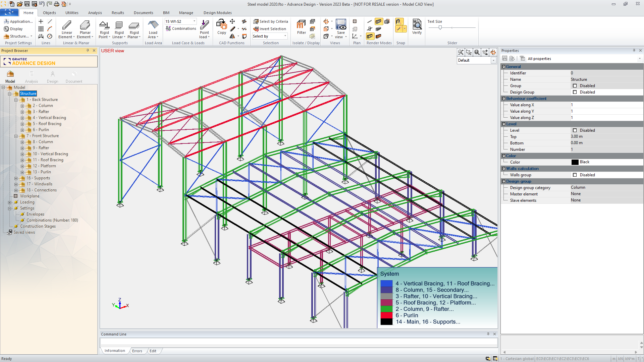The image size is (644, 362).
Task: Expand the 2 - Column tree node
Action: (22, 106)
